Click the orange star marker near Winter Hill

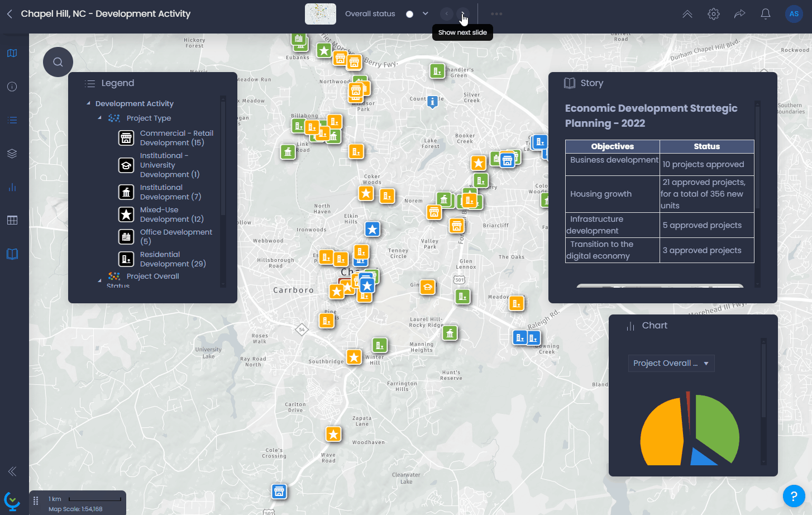(x=354, y=357)
